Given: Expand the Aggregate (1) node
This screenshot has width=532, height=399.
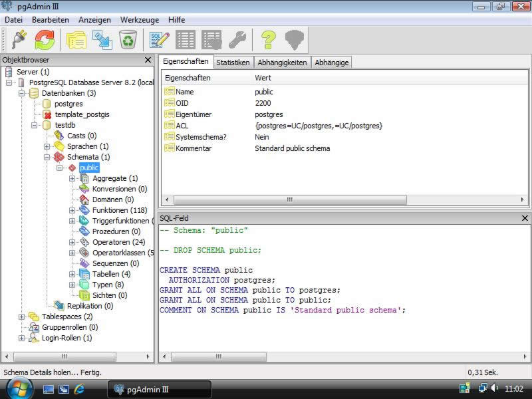Looking at the screenshot, I should pyautogui.click(x=72, y=178).
